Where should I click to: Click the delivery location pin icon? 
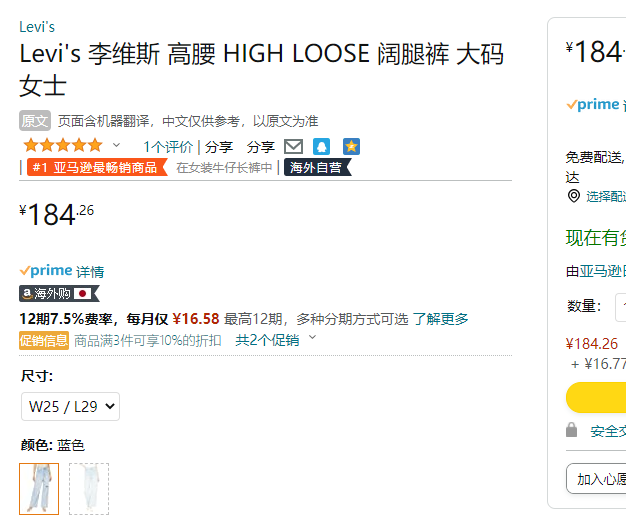pos(574,196)
